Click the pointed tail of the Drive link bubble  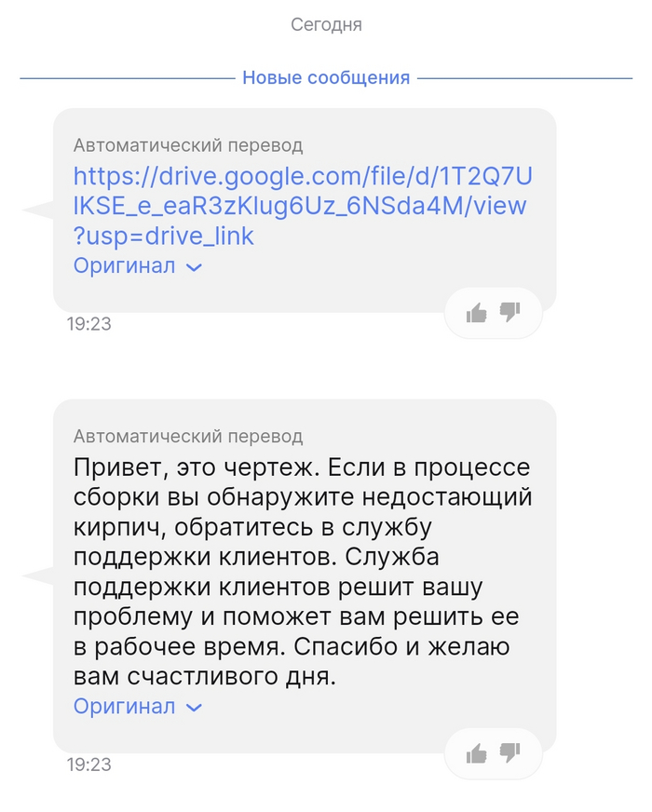[37, 210]
